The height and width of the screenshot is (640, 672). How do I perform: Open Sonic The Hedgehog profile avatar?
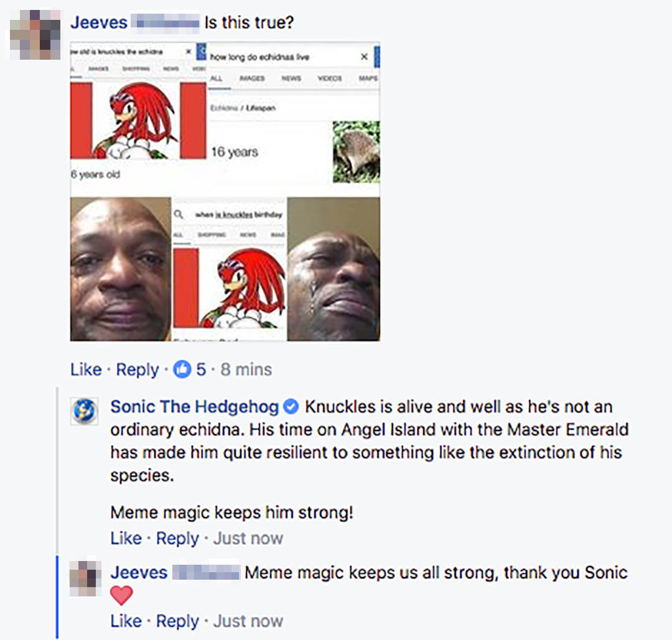(x=85, y=411)
